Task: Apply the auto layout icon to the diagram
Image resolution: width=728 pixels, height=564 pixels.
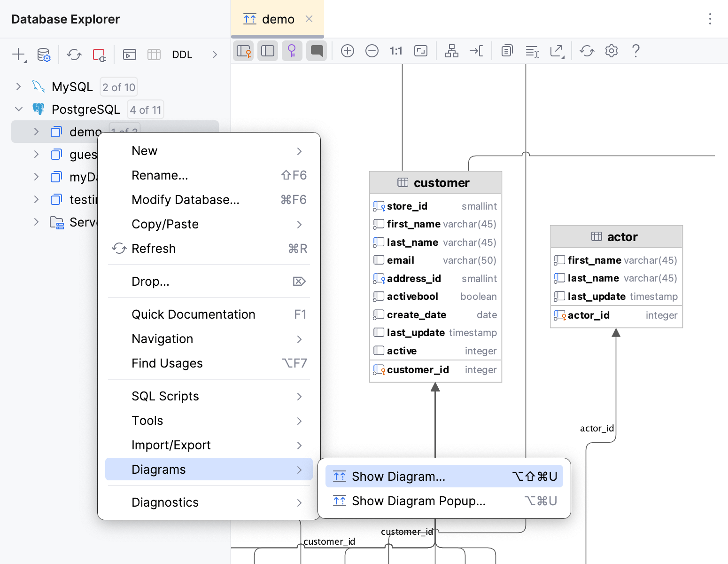Action: click(451, 51)
